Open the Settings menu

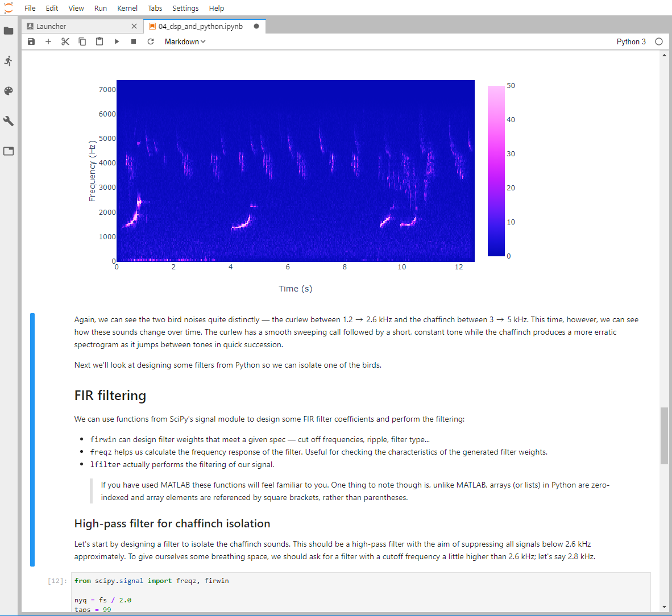tap(185, 8)
